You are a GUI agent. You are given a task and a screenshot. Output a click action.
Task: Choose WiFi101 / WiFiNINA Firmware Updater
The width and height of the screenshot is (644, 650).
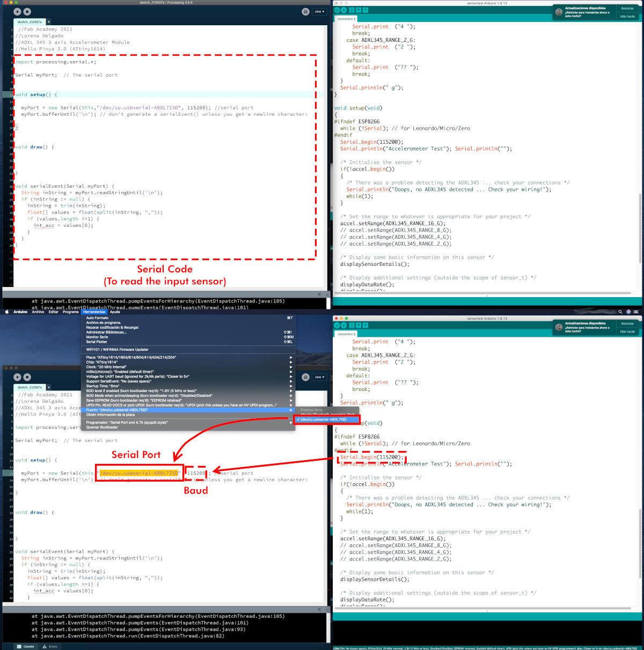point(189,350)
